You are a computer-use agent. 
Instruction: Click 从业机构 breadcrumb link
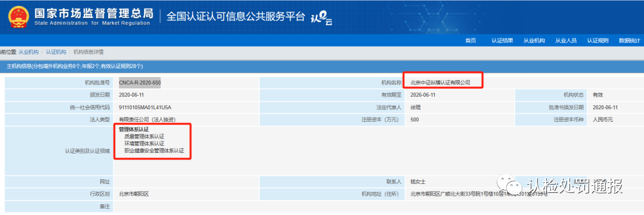tap(29, 52)
